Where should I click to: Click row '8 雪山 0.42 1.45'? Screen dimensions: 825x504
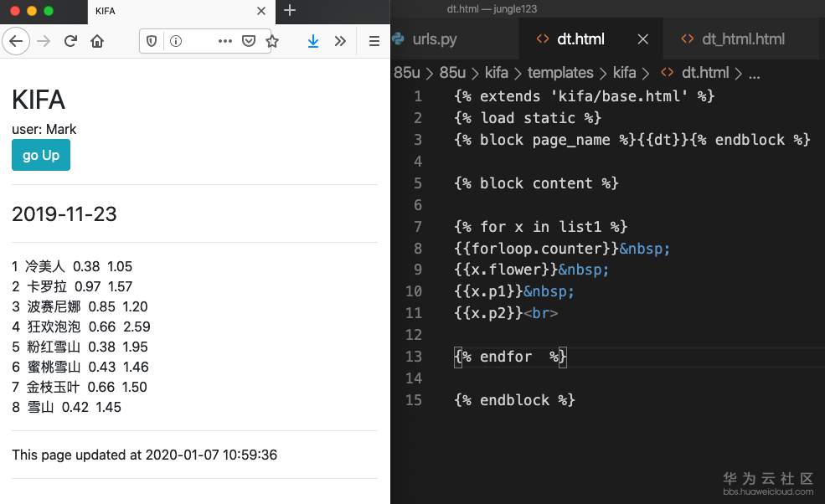click(66, 407)
